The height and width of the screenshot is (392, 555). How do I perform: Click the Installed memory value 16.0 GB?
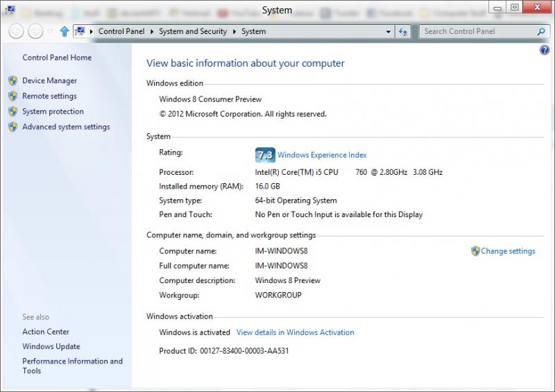tap(268, 186)
